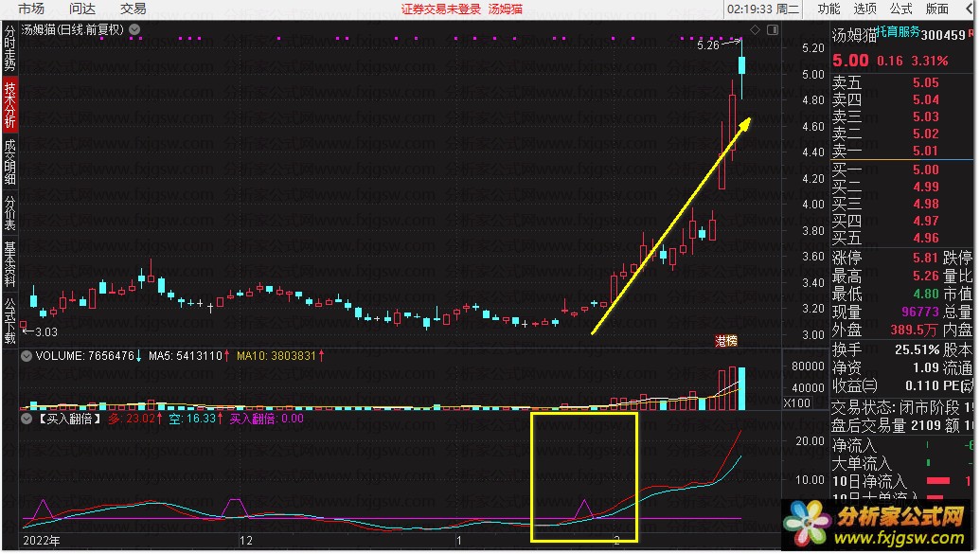
Task: Click 证券交易未登录 login text
Action: click(440, 9)
